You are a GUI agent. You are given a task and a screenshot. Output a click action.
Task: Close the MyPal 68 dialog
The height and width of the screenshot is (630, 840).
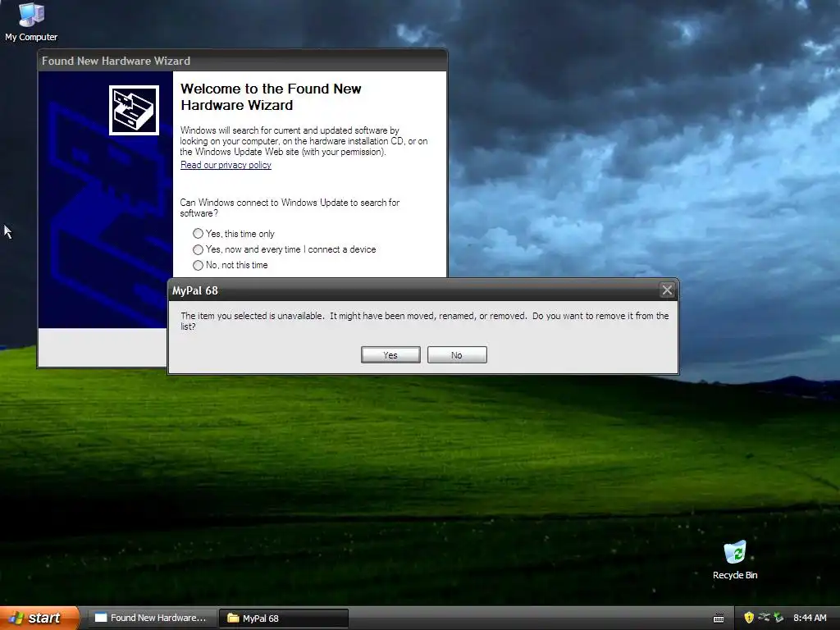667,290
